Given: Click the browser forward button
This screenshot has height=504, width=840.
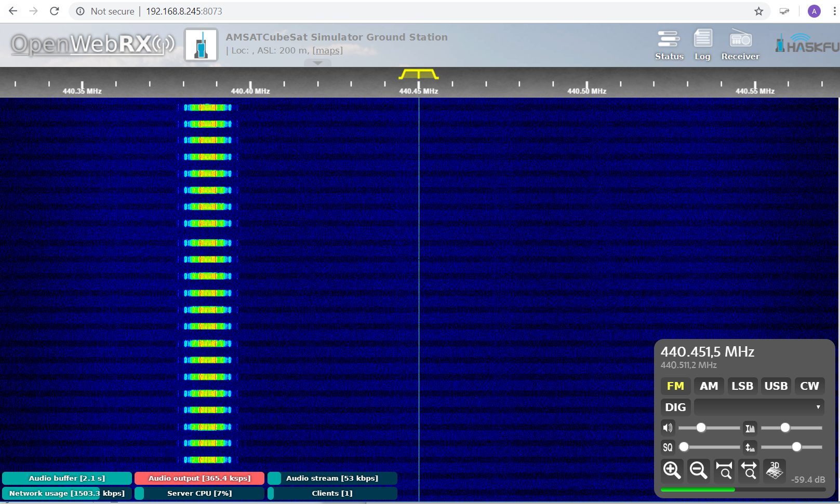Looking at the screenshot, I should click(x=34, y=11).
